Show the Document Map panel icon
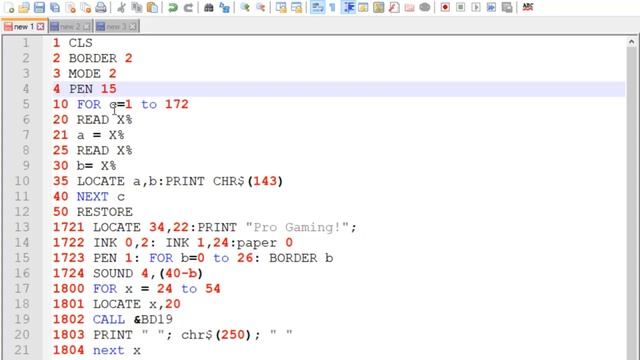Image resolution: width=640 pixels, height=360 pixels. coord(378,7)
